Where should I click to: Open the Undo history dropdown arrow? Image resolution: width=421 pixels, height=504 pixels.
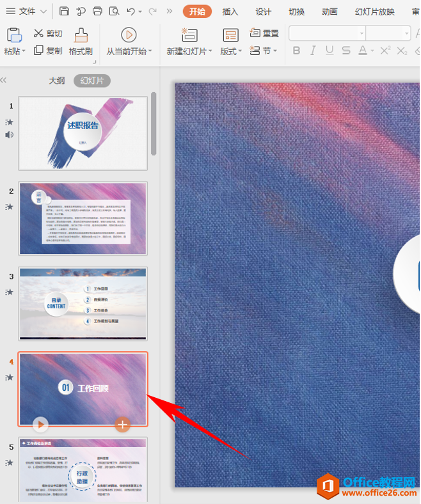click(x=140, y=12)
